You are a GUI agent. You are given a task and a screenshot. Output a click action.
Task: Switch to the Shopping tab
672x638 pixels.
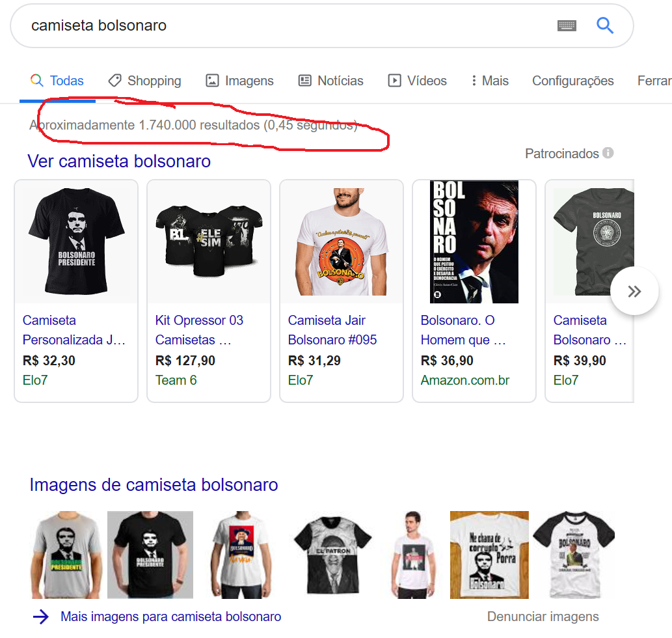pos(154,81)
